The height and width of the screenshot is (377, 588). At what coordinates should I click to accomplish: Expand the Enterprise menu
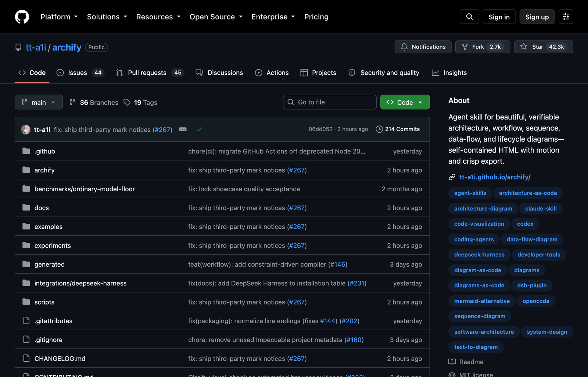(x=273, y=17)
